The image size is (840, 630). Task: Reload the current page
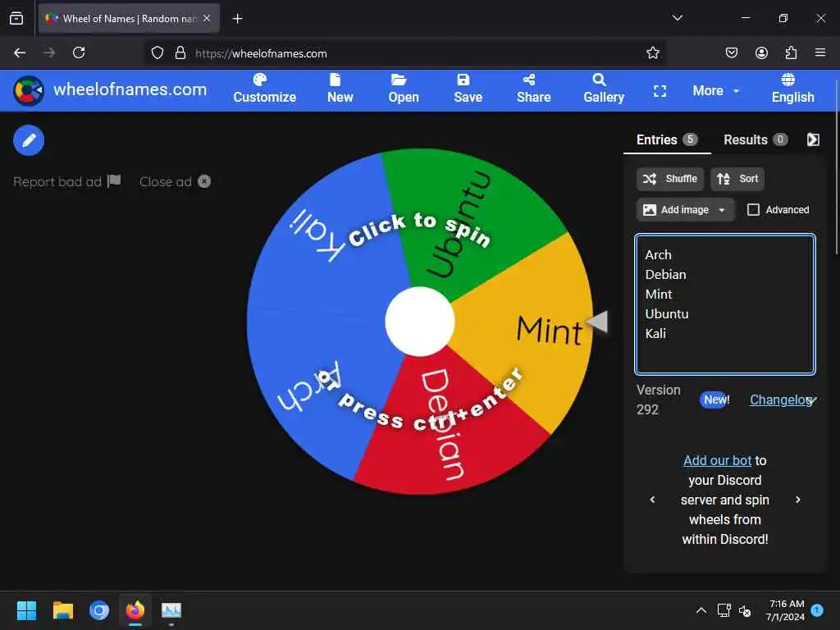click(x=79, y=53)
